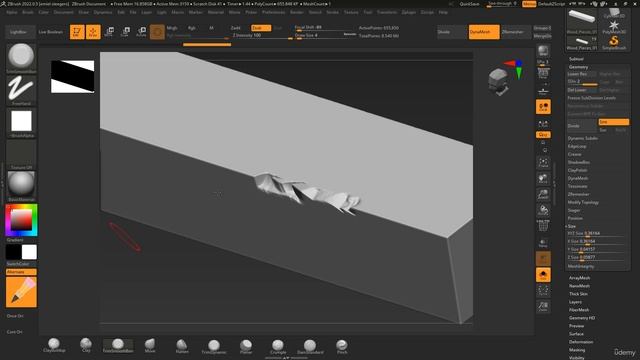Pick a color in the color picker square

21,220
